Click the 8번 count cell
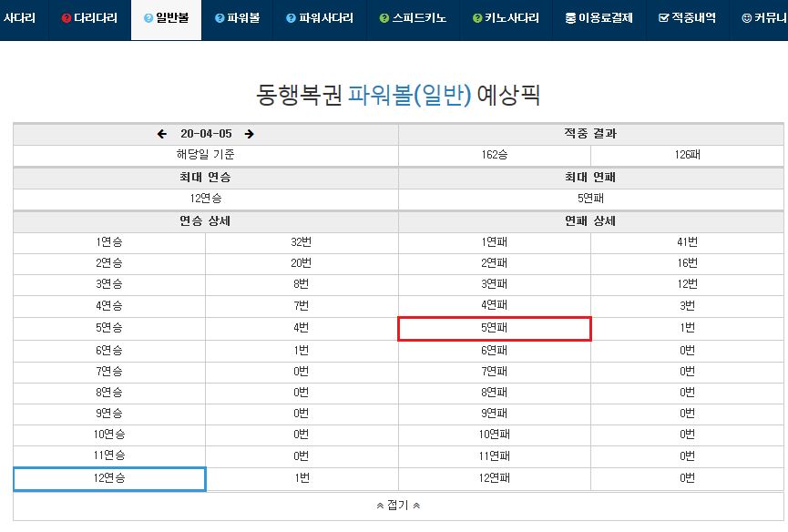 point(301,284)
